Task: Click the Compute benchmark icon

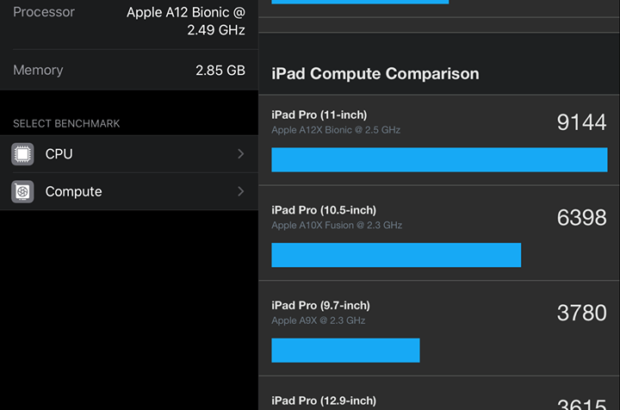Action: (22, 191)
